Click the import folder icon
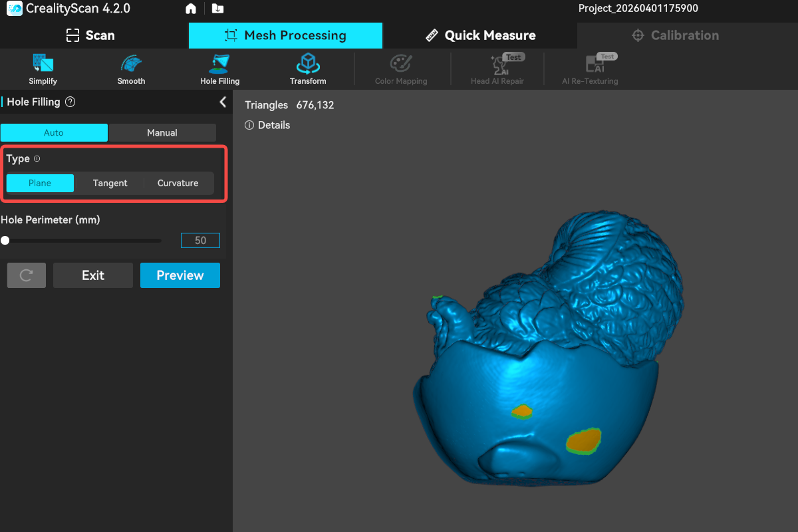Screen dimensions: 798x532 217,9
